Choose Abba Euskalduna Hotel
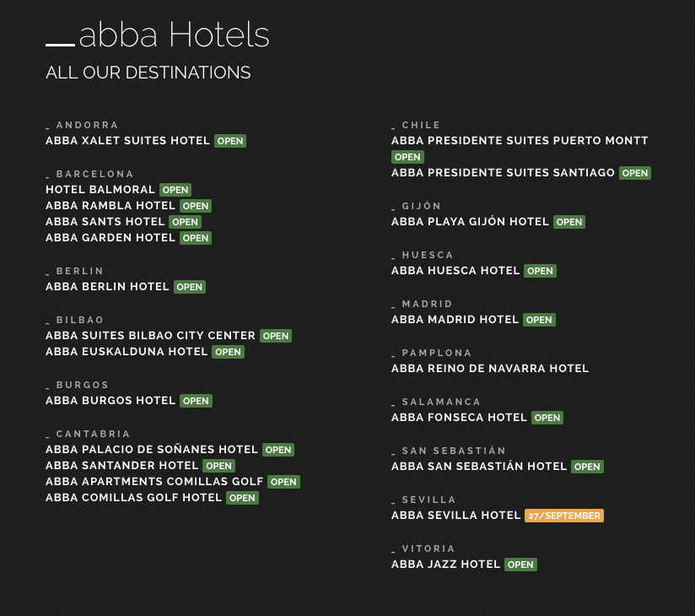 pyautogui.click(x=127, y=352)
